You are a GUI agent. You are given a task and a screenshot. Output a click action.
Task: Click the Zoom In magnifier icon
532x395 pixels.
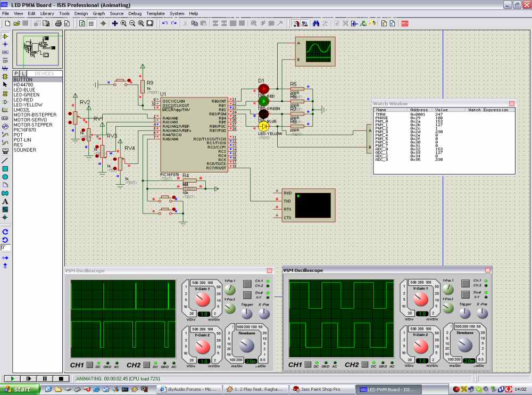coord(123,23)
